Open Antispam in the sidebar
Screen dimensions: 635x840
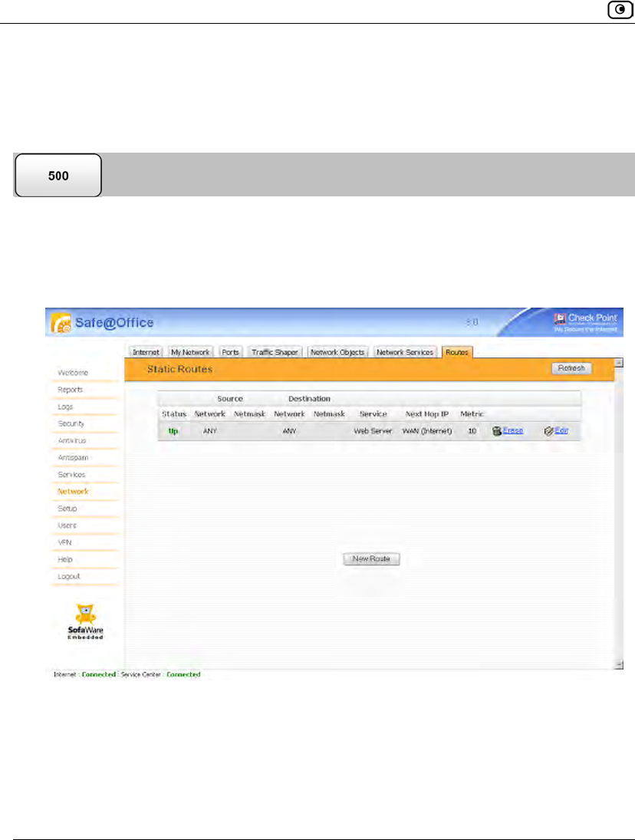(x=73, y=458)
